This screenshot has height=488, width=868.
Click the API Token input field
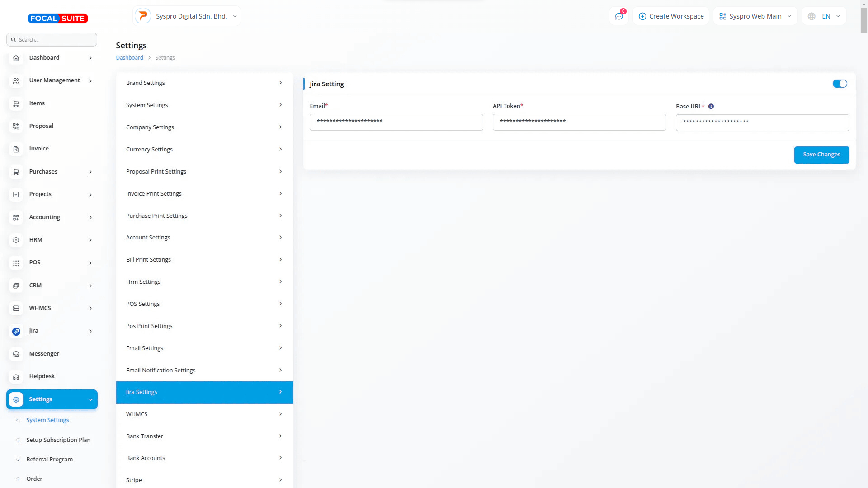[579, 122]
